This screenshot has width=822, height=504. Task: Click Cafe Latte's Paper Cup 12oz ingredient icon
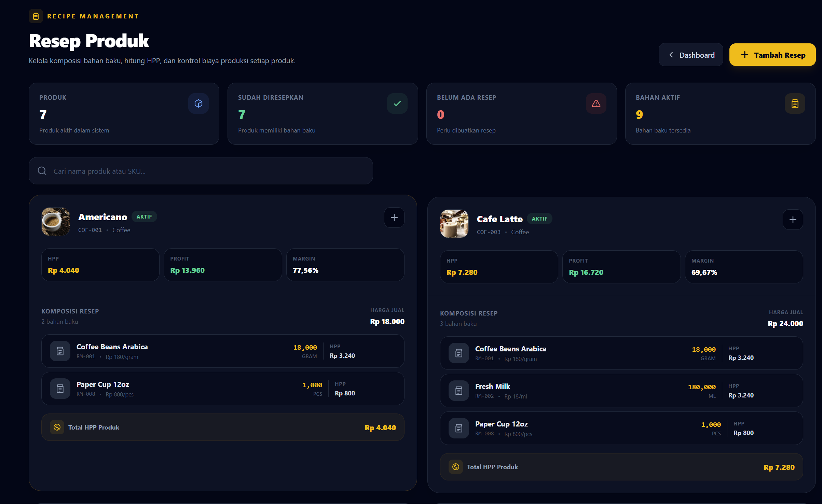[x=459, y=428]
